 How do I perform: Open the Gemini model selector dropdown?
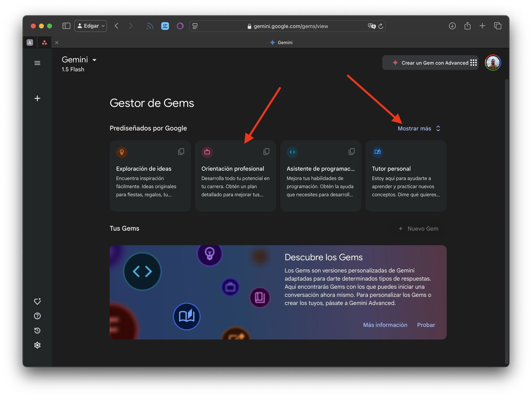(x=79, y=60)
